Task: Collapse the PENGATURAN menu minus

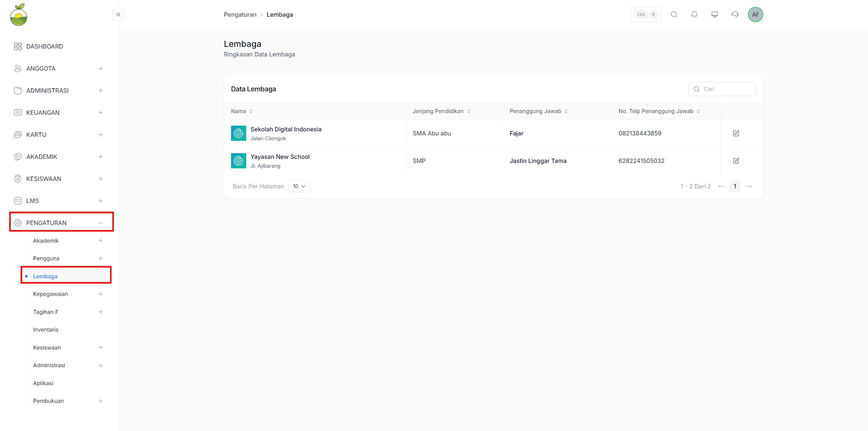Action: [100, 223]
